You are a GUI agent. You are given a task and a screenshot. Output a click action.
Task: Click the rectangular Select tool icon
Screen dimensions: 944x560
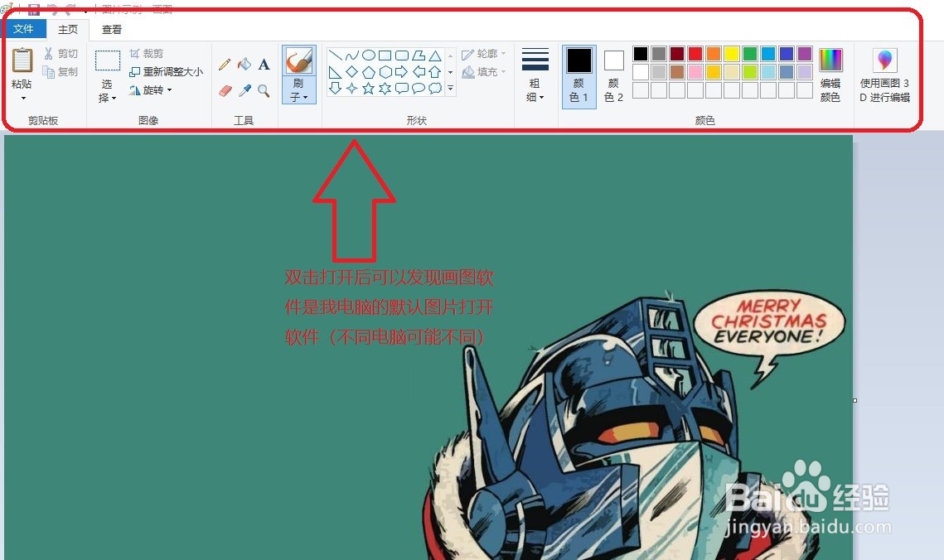tap(108, 60)
